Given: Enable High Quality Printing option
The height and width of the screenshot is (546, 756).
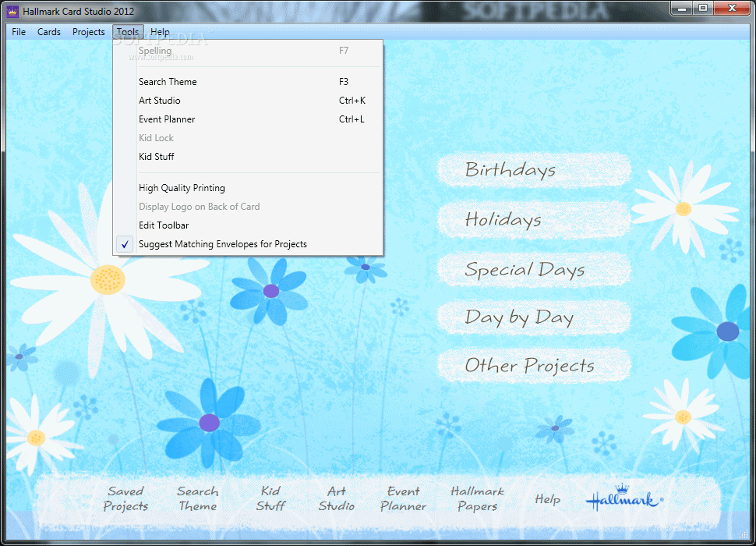Looking at the screenshot, I should click(x=249, y=188).
